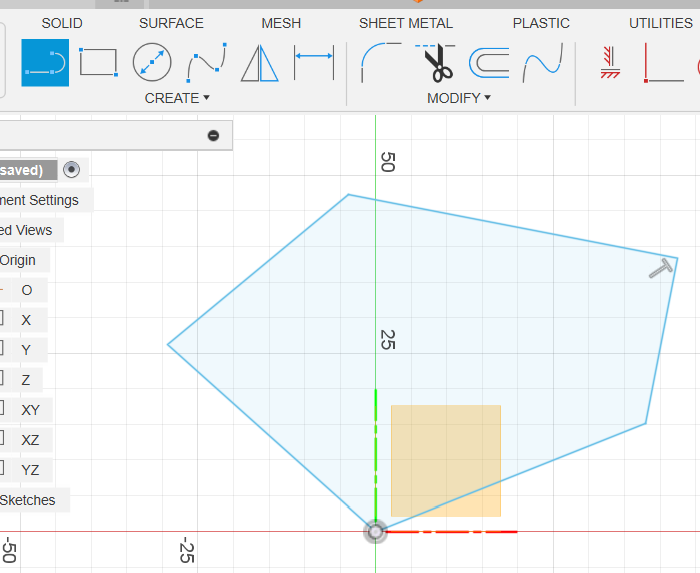Select the Line sketch tool

pos(45,62)
